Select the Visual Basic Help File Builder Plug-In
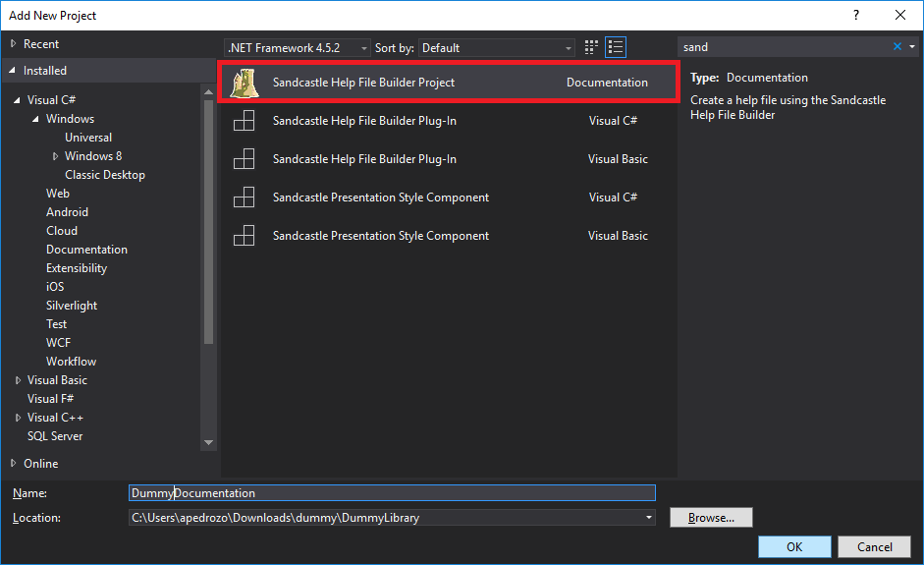 coord(448,159)
